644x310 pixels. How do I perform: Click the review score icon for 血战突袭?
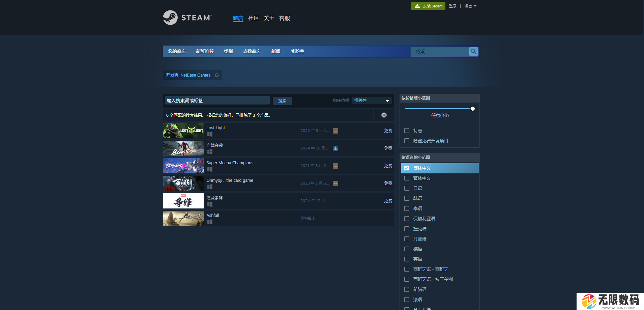[x=335, y=148]
